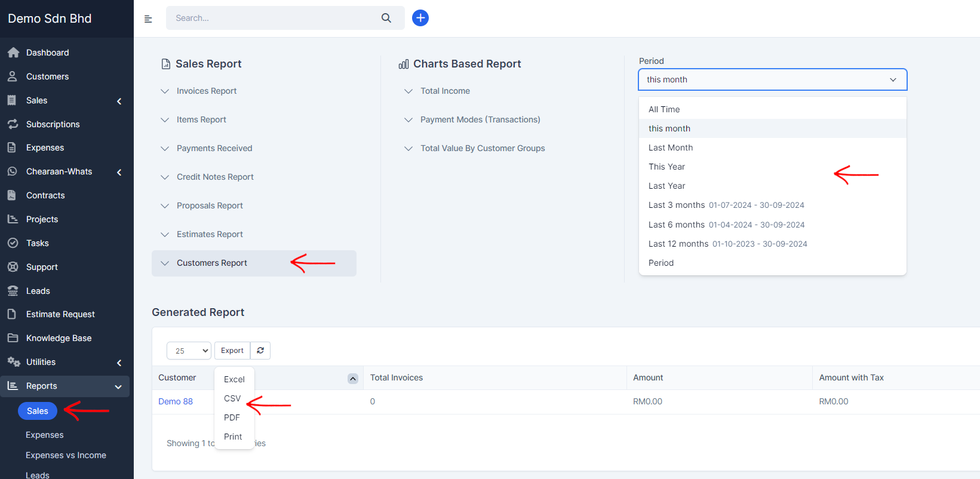The image size is (980, 479).
Task: Open the page size dropdown showing 25
Action: click(189, 351)
